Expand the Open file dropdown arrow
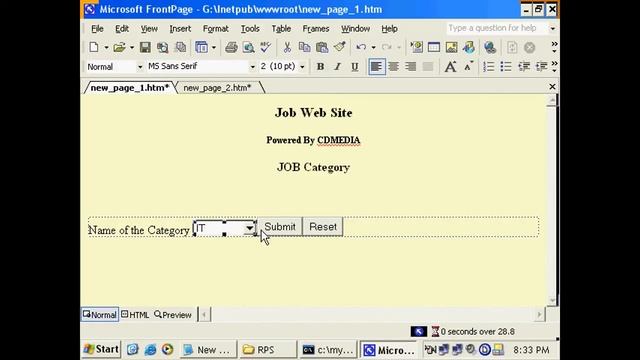This screenshot has width=640, height=360. click(x=131, y=47)
